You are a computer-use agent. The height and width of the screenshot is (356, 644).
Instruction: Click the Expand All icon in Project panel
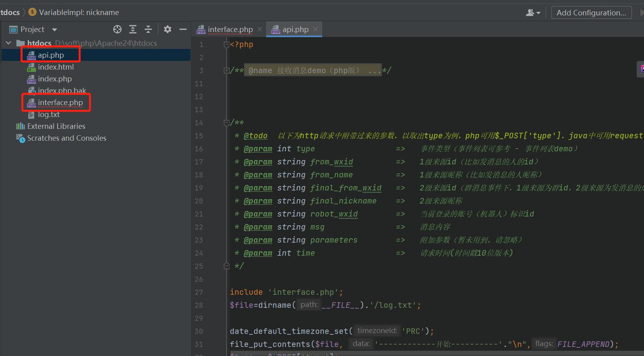point(133,29)
